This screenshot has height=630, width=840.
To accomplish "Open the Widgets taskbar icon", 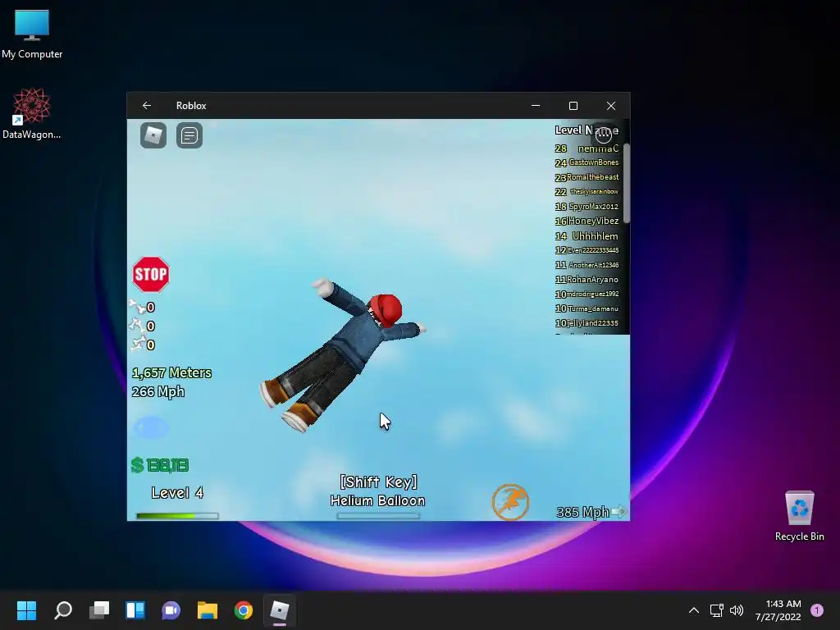I will tap(135, 610).
